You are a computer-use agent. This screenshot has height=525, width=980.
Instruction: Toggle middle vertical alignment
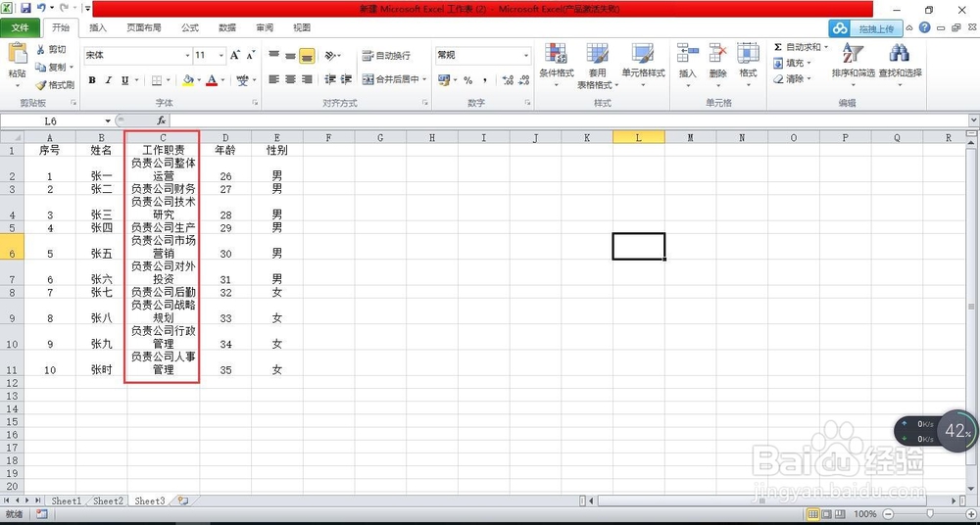pos(290,55)
